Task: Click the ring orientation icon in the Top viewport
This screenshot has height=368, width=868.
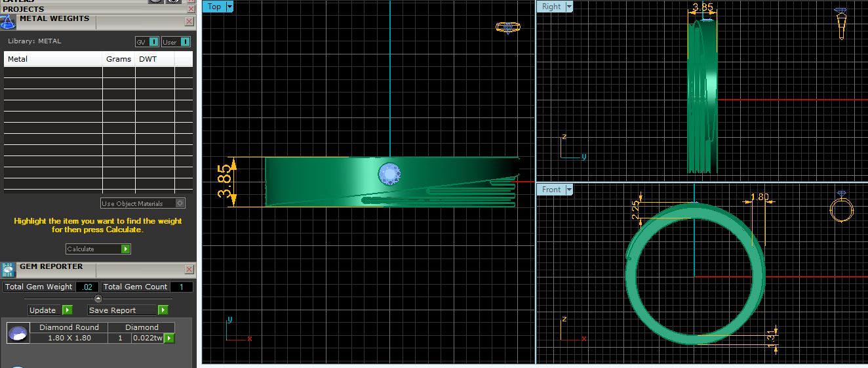Action: (507, 28)
